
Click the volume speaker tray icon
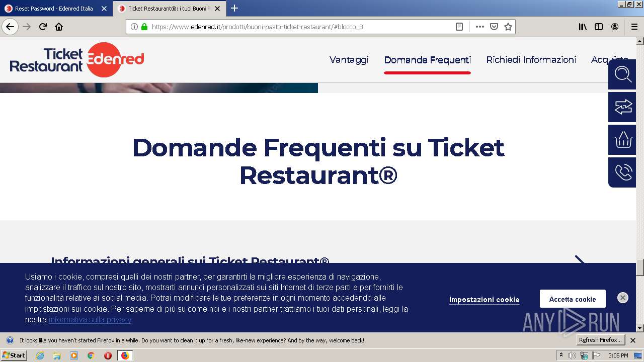point(572,355)
